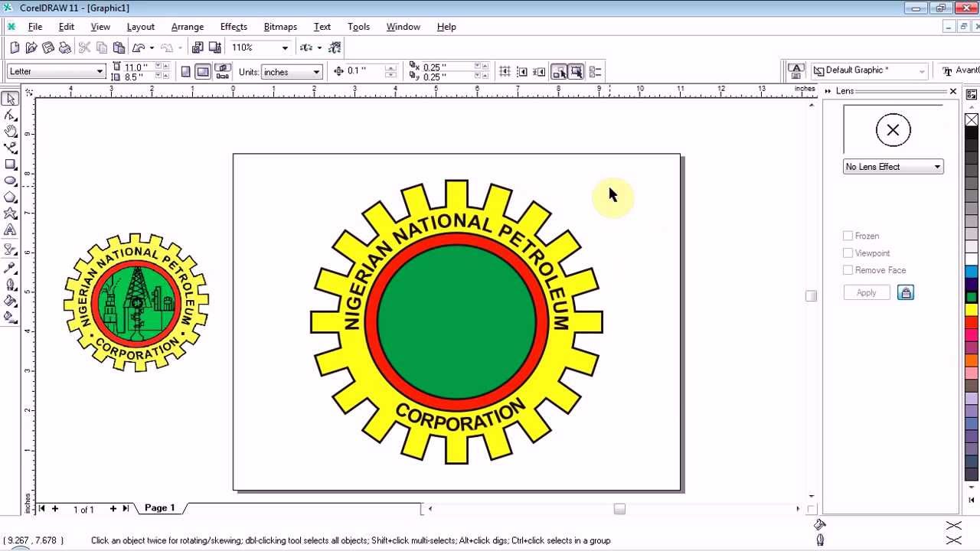Viewport: 980px width, 551px height.
Task: Click the Print icon in toolbar
Action: coord(65,47)
